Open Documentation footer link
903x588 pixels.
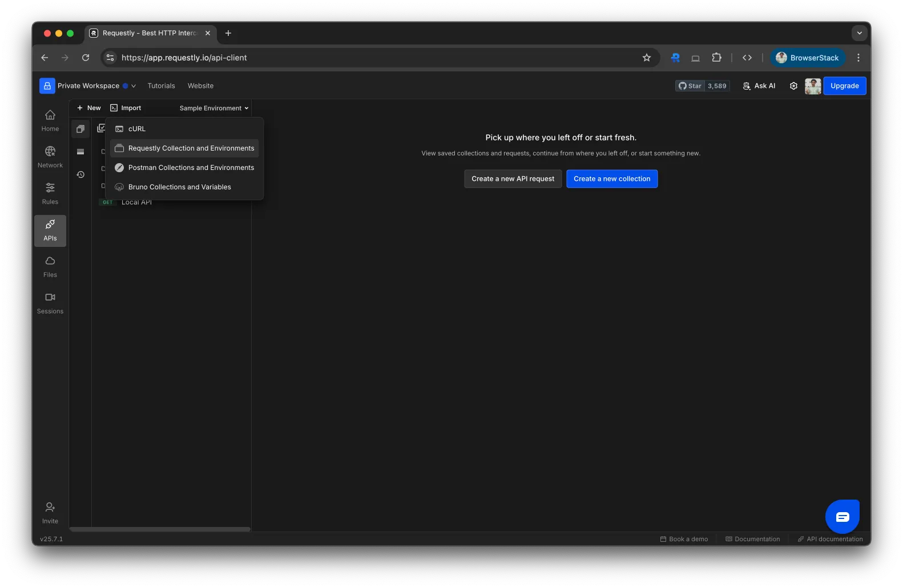752,539
